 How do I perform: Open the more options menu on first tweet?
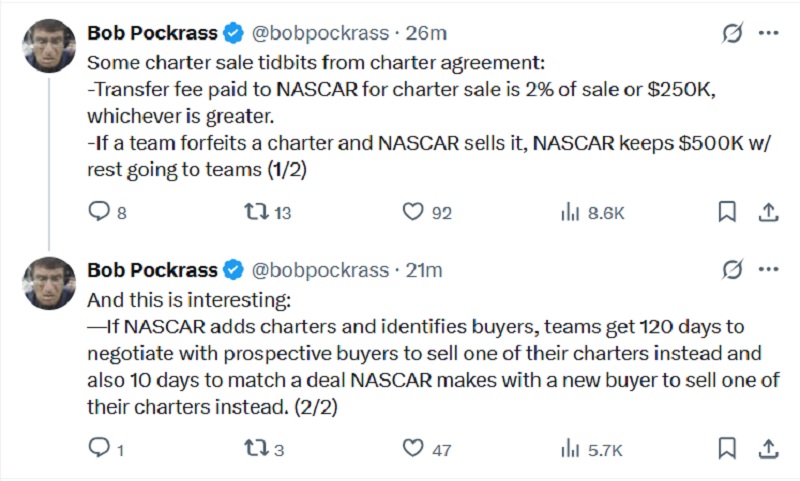click(x=768, y=33)
